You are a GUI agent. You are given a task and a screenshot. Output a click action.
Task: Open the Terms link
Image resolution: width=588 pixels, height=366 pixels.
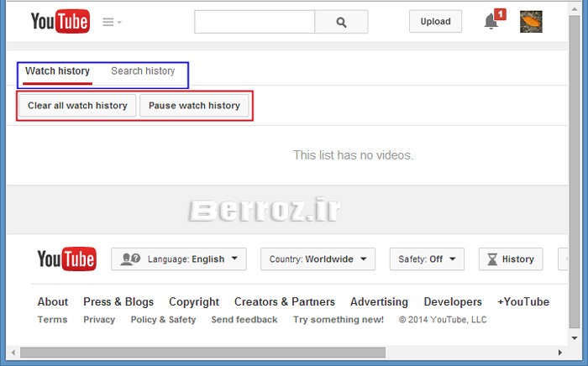pos(52,320)
